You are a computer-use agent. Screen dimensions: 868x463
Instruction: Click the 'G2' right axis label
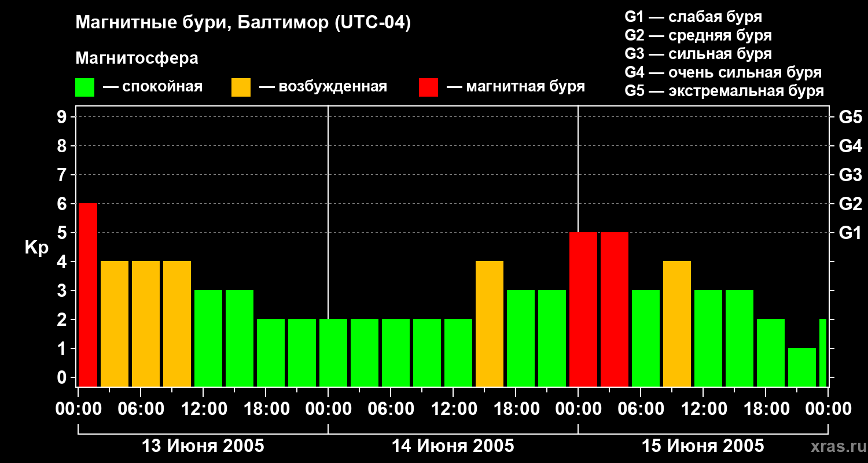click(x=850, y=204)
